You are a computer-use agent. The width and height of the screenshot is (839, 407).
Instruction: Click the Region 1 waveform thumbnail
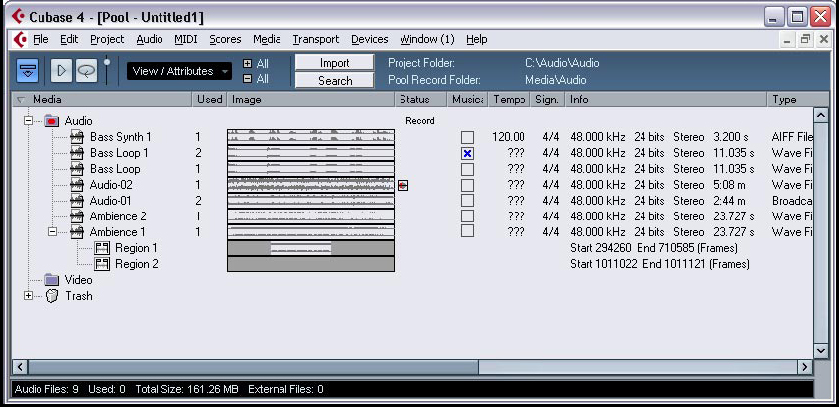[x=311, y=248]
